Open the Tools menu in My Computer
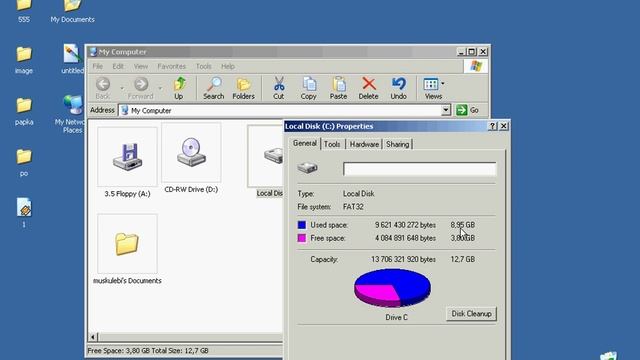Image resolution: width=640 pixels, height=360 pixels. click(x=203, y=66)
